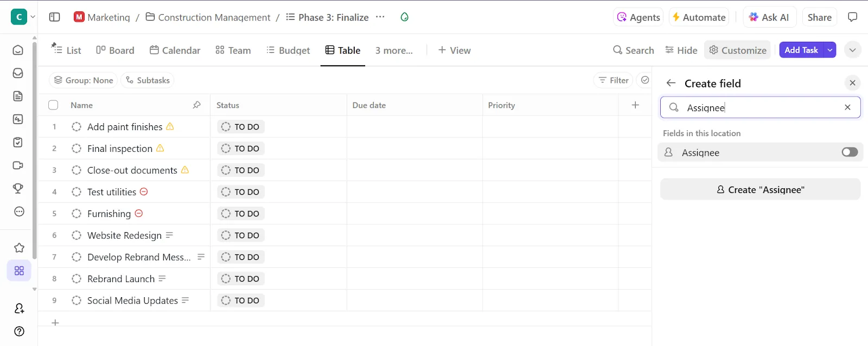This screenshot has height=346, width=868.
Task: Open Docs icon in left sidebar
Action: (x=18, y=96)
